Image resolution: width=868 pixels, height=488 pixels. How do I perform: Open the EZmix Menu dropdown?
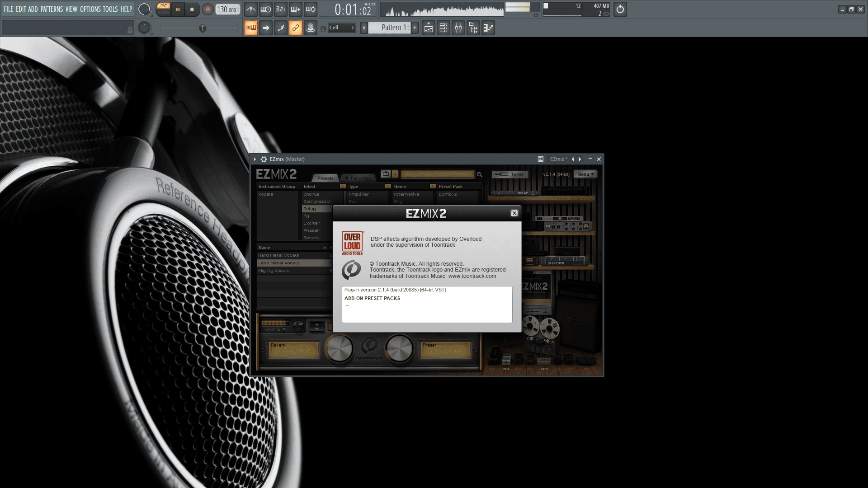pyautogui.click(x=585, y=174)
